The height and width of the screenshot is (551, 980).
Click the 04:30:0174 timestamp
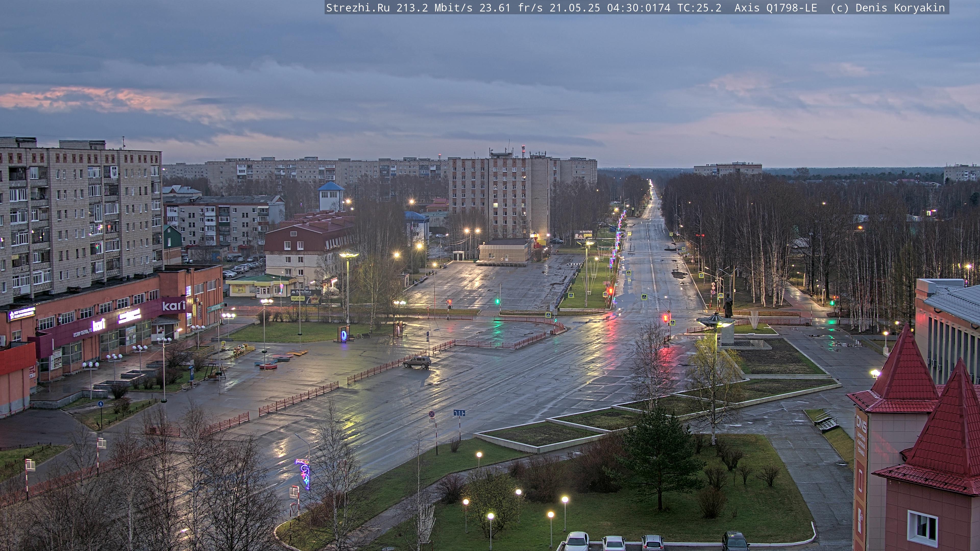click(638, 8)
